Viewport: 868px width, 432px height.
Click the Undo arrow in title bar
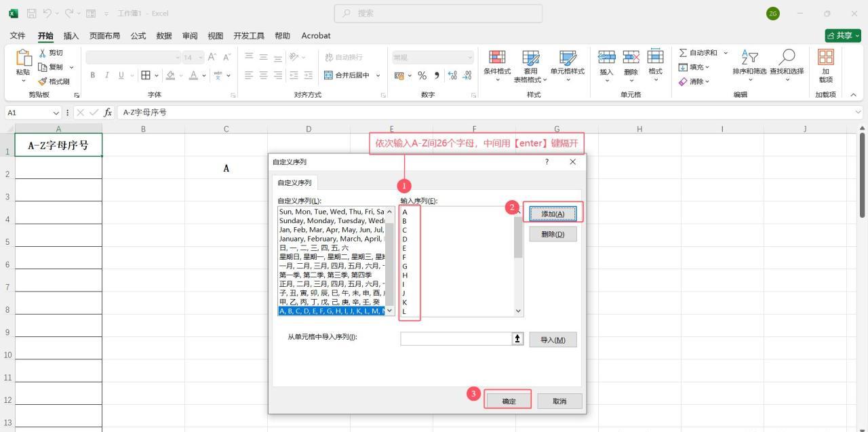[47, 14]
